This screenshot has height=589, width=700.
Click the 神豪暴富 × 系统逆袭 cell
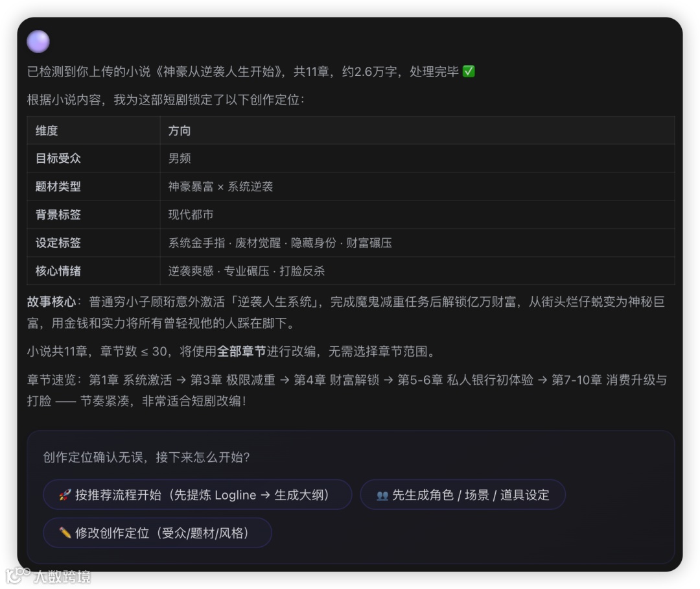417,186
